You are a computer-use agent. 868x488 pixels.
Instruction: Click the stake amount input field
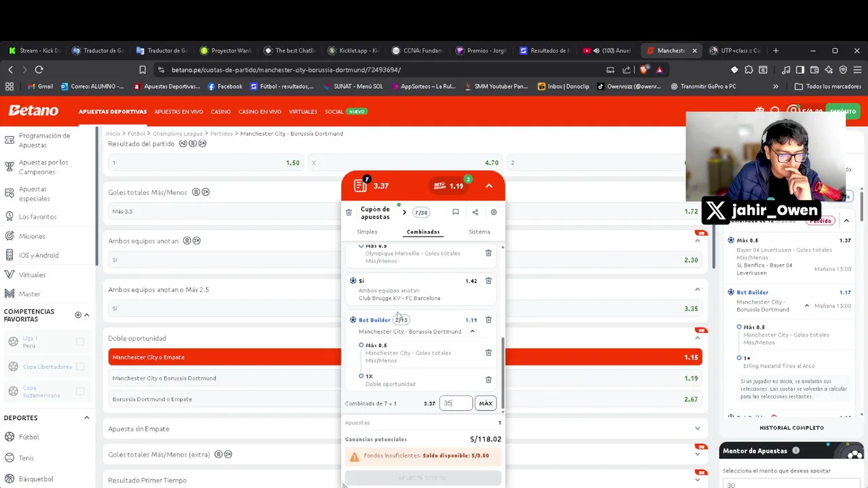tap(456, 403)
